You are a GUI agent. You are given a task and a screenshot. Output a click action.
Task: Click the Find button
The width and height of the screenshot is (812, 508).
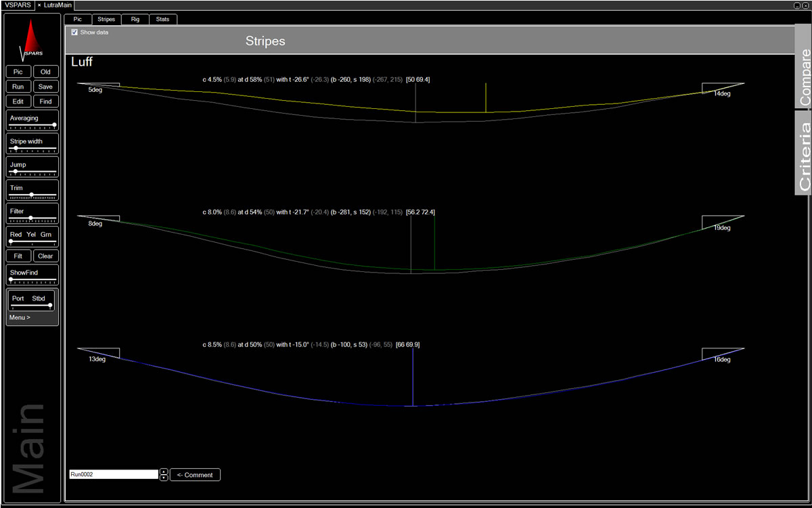[x=45, y=101]
